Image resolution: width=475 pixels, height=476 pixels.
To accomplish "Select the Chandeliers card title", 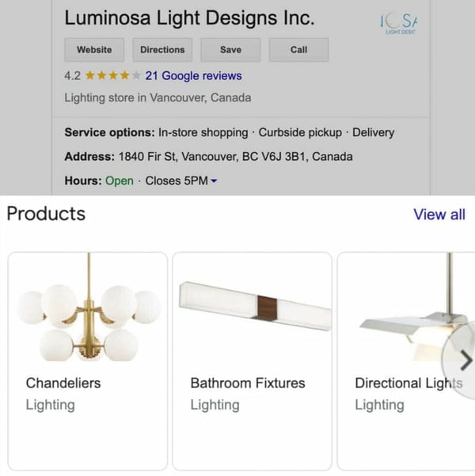I will (63, 383).
